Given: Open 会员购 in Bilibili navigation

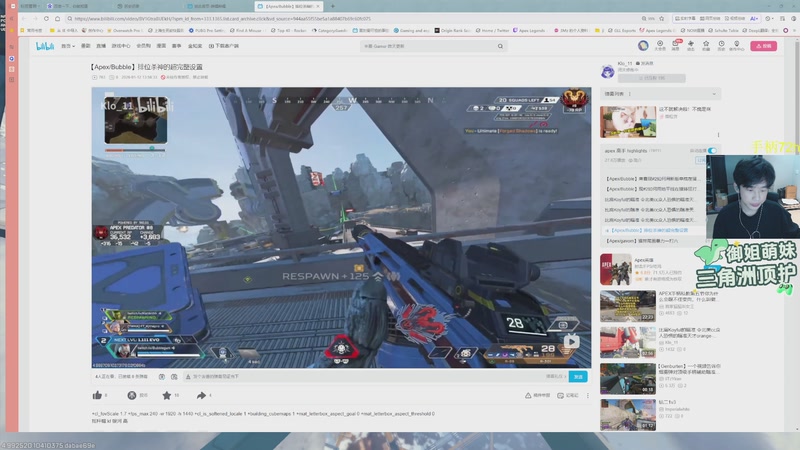Looking at the screenshot, I should (143, 46).
